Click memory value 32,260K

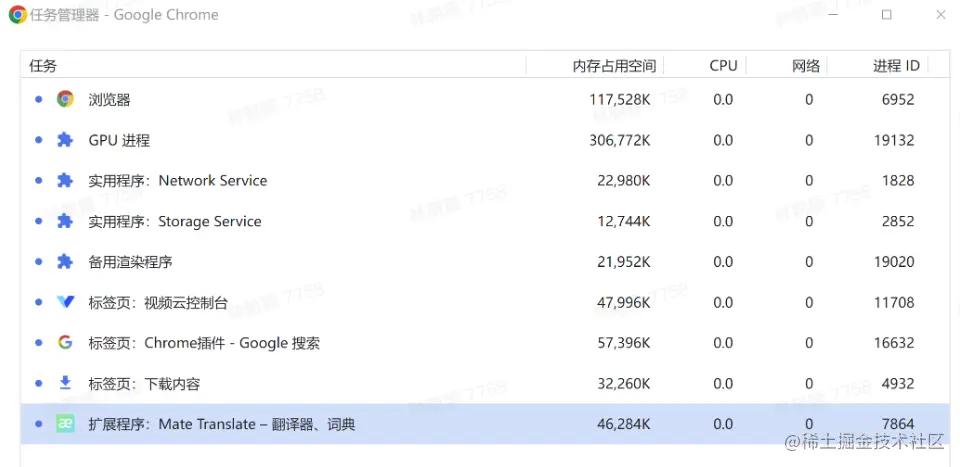click(624, 384)
